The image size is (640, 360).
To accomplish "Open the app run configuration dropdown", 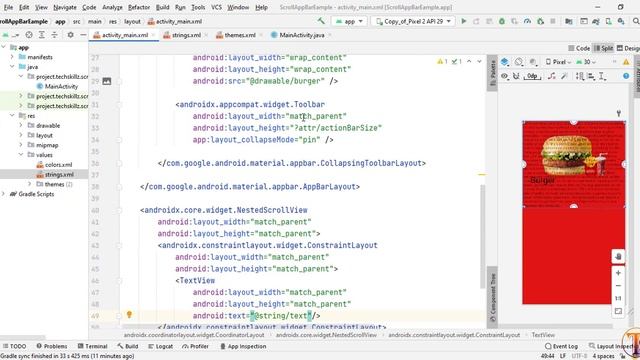I will coord(349,21).
